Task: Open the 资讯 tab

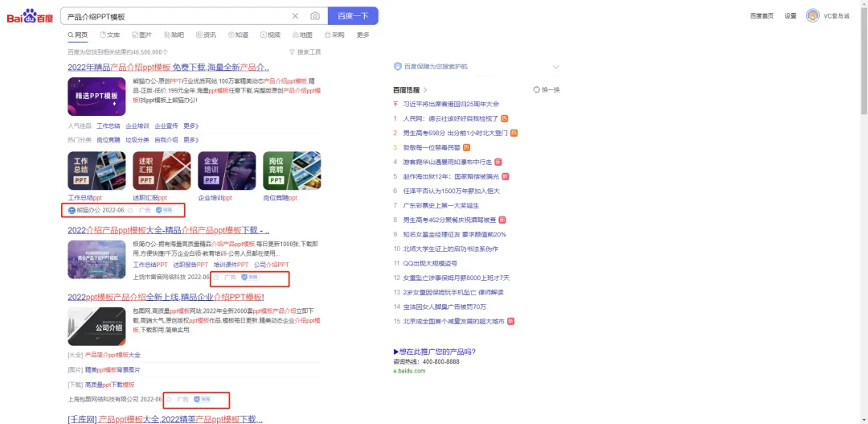Action: [x=206, y=35]
